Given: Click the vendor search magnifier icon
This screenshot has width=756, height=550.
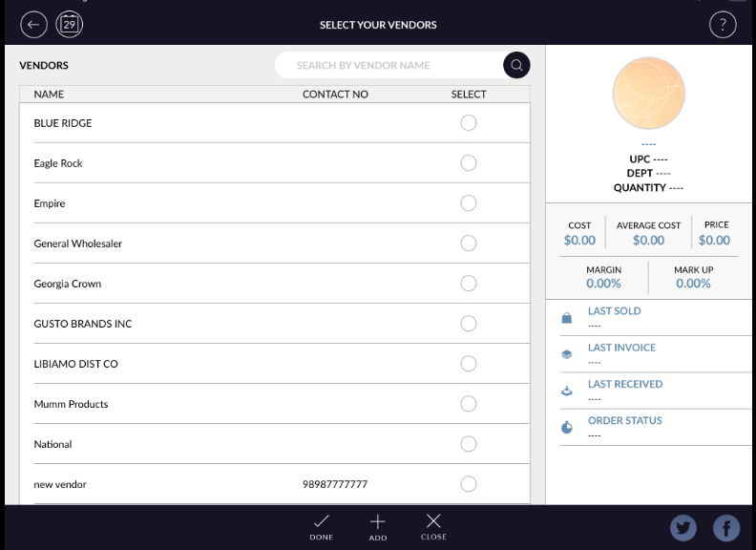Looking at the screenshot, I should (x=516, y=65).
